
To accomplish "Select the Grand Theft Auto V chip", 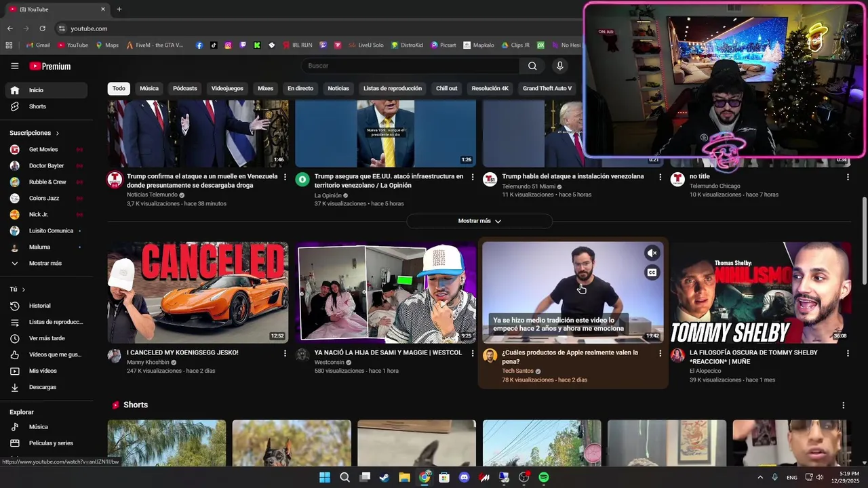I will click(x=547, y=88).
